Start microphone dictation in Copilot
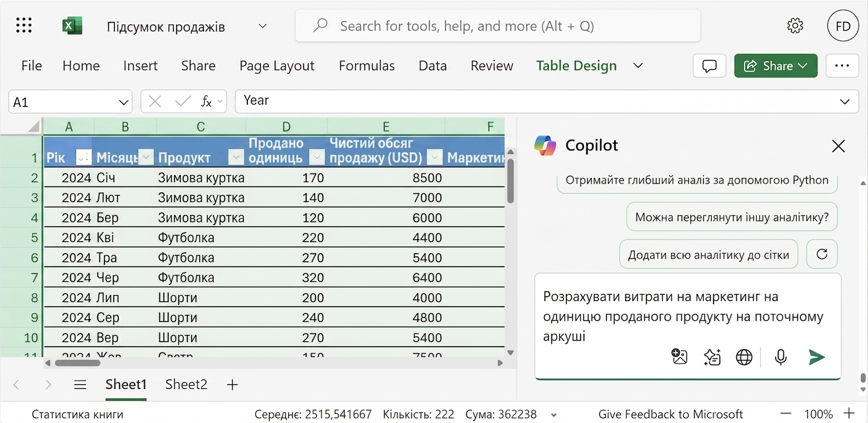 coord(780,357)
